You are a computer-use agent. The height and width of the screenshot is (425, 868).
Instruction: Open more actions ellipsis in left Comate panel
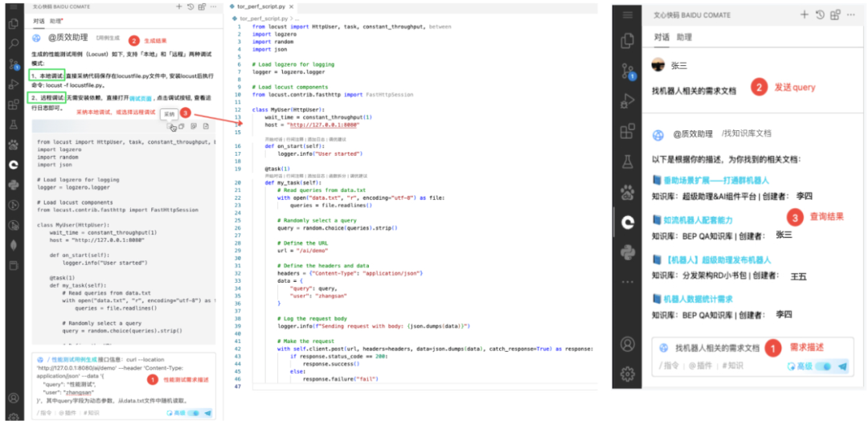pos(213,6)
